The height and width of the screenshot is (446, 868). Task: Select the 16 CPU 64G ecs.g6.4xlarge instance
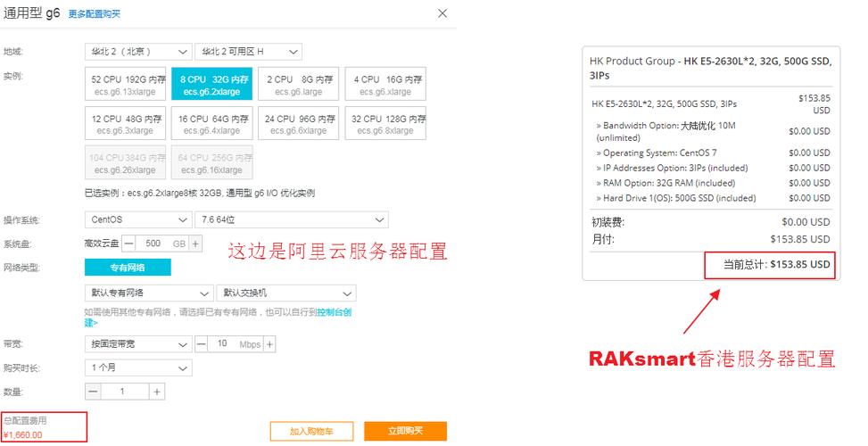point(212,123)
